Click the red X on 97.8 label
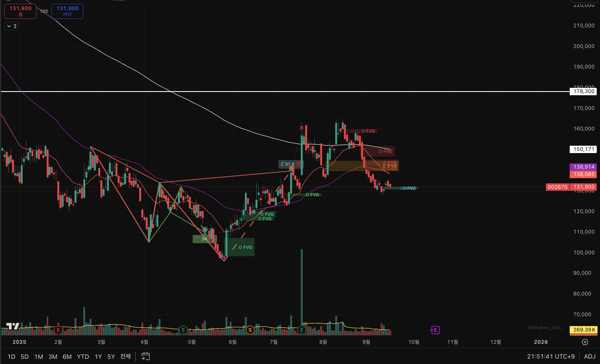600x364 pixels. pyautogui.click(x=299, y=164)
